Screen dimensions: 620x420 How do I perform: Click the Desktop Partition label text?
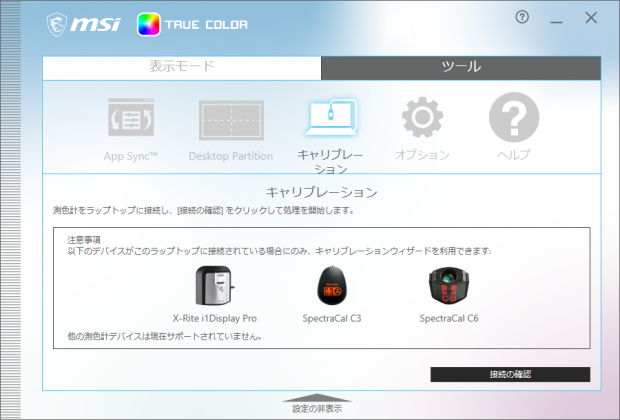point(231,156)
